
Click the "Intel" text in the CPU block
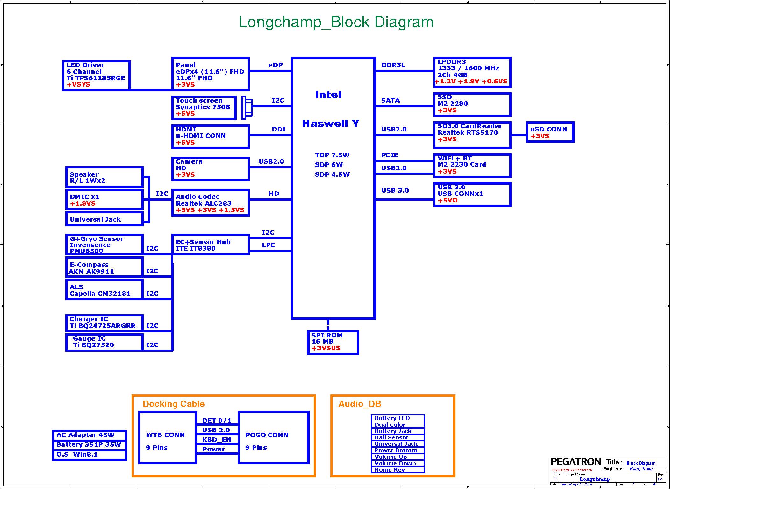[328, 95]
